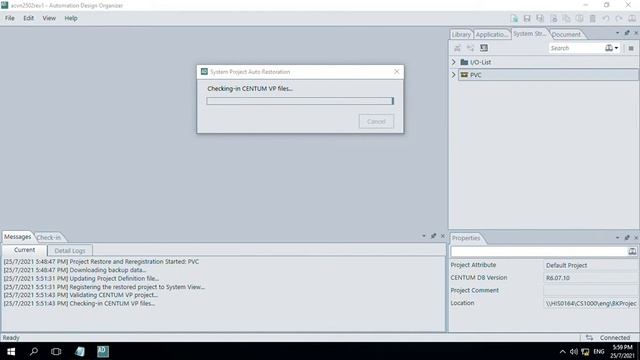The width and height of the screenshot is (640, 360).
Task: Switch to the Check-in tab
Action: coord(49,237)
